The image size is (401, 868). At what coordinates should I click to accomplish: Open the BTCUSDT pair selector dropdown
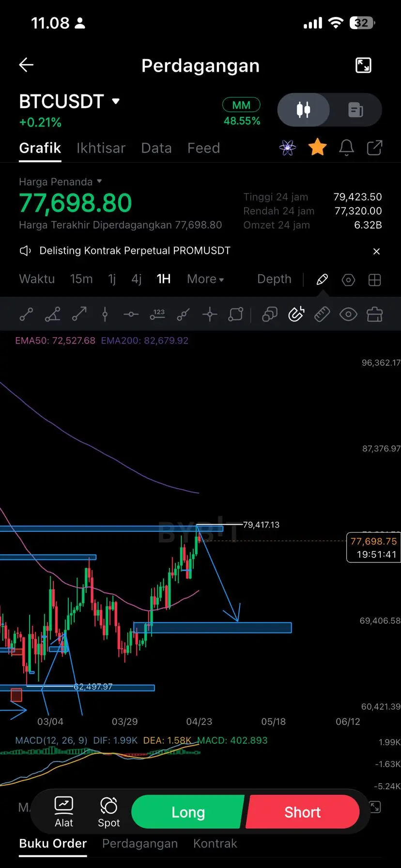click(69, 101)
